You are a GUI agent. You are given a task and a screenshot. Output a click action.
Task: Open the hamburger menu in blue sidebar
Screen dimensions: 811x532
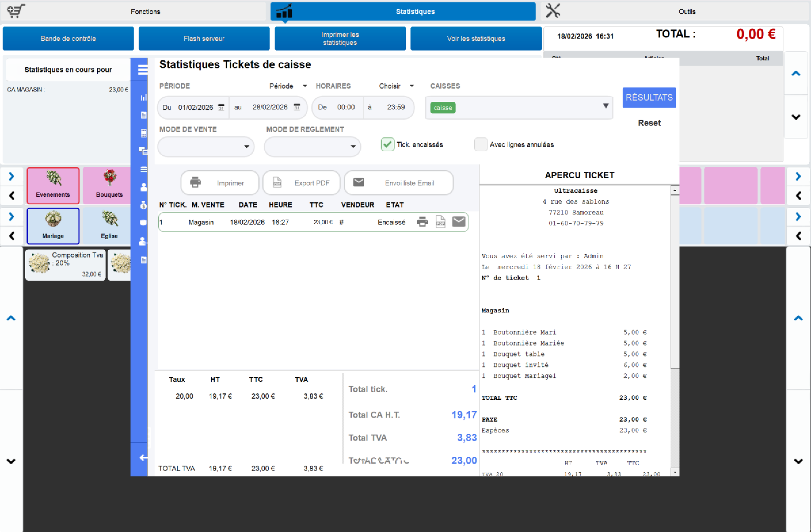143,70
